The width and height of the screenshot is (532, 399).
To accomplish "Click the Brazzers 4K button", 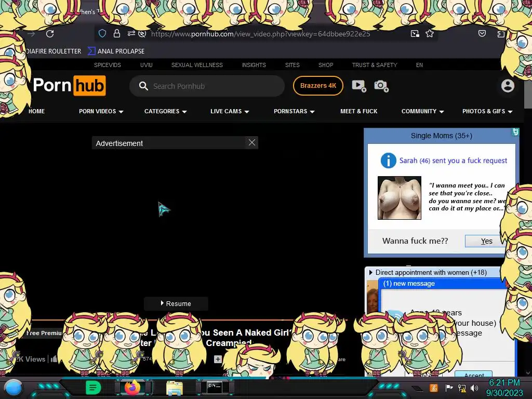I will [318, 86].
